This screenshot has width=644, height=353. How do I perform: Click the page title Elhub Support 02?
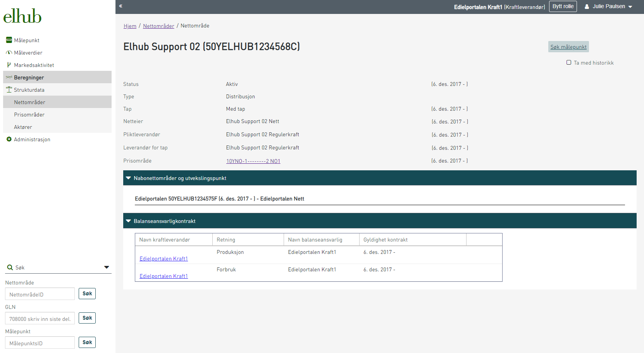tap(212, 46)
